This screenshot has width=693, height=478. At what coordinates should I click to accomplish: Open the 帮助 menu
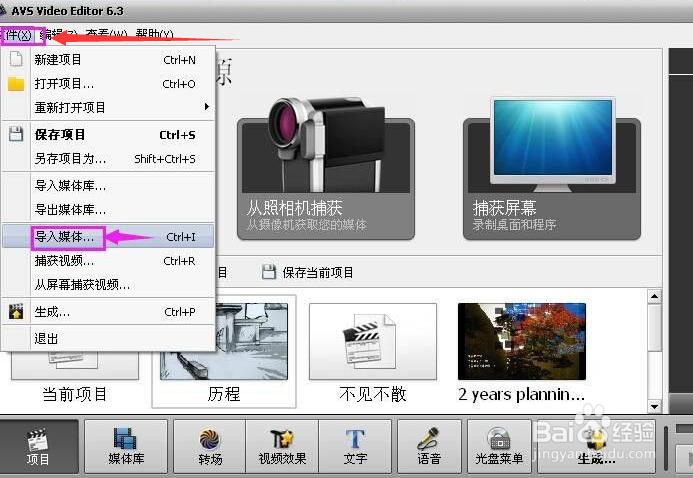pyautogui.click(x=154, y=34)
